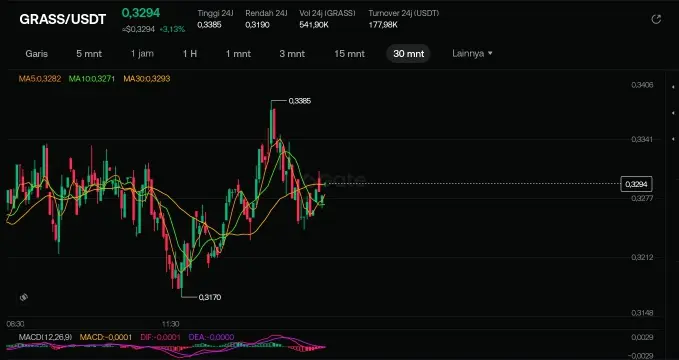Screen dimensions: 679x360
Task: Select the 1 jam timeframe
Action: 142,54
